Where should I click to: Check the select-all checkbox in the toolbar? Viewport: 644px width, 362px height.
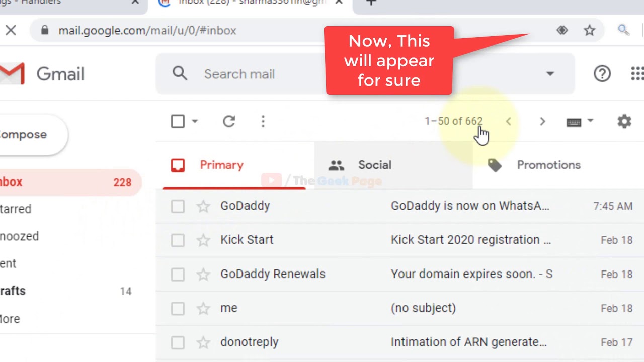point(178,121)
